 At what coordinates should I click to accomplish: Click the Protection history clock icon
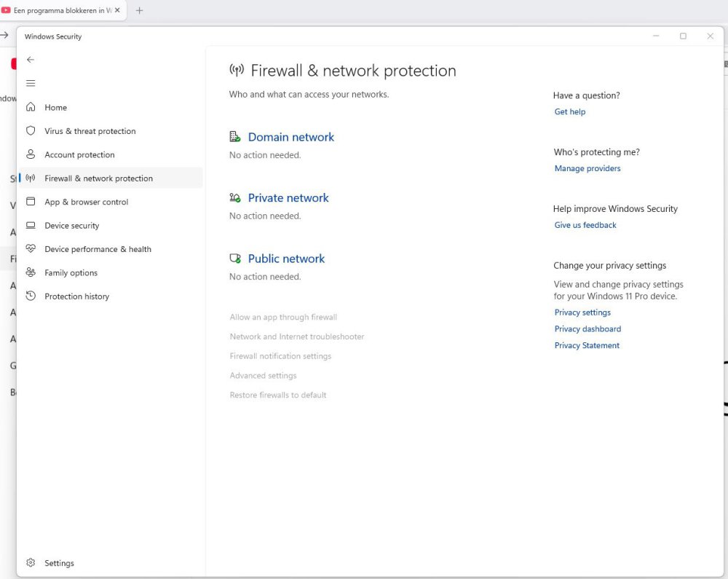[31, 296]
